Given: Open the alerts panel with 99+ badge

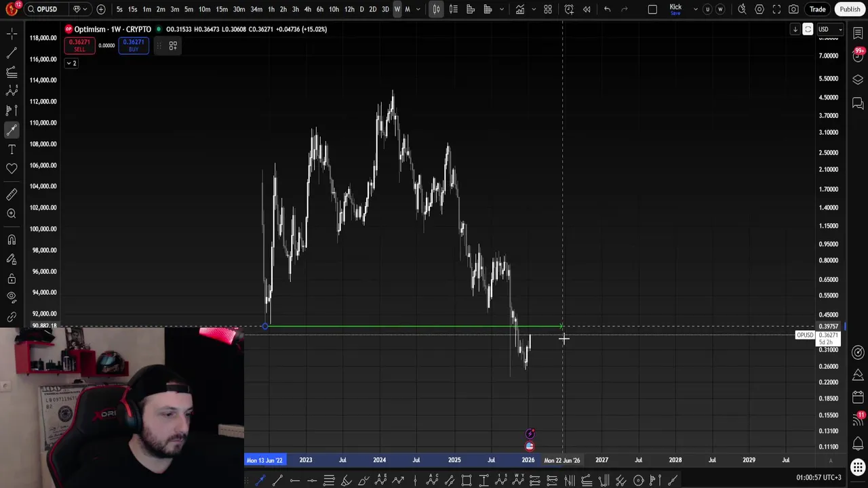Looking at the screenshot, I should click(x=858, y=56).
